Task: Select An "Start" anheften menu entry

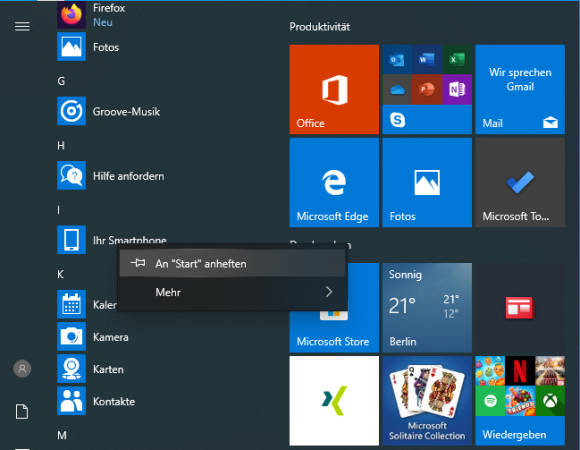Action: pos(233,263)
